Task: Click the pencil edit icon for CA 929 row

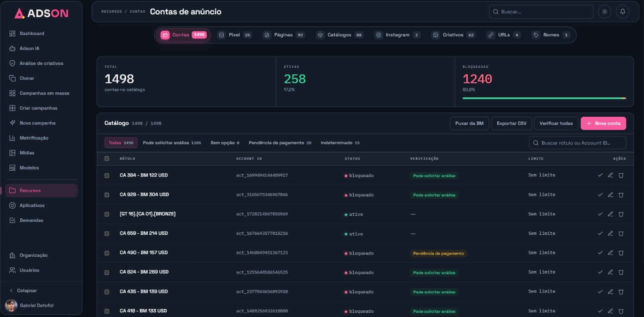Action: click(x=610, y=195)
